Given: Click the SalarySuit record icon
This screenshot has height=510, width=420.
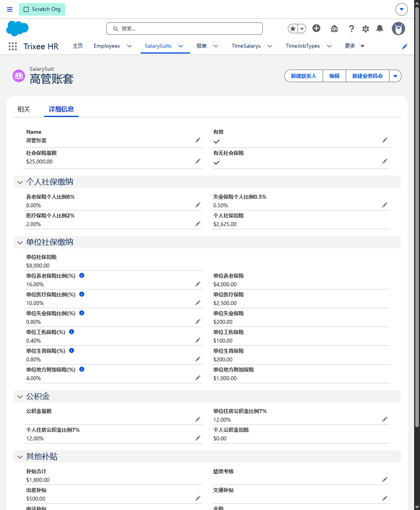Looking at the screenshot, I should pos(19,75).
